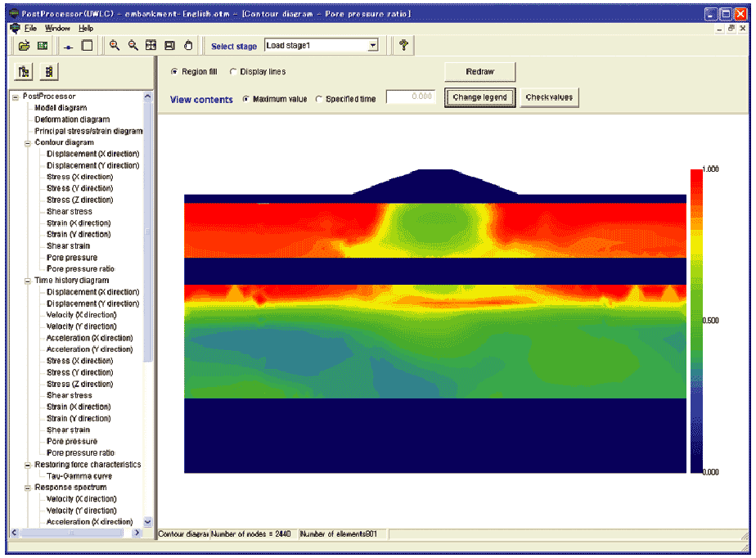Click the tree horizontal scroll right arrow

tap(137, 533)
